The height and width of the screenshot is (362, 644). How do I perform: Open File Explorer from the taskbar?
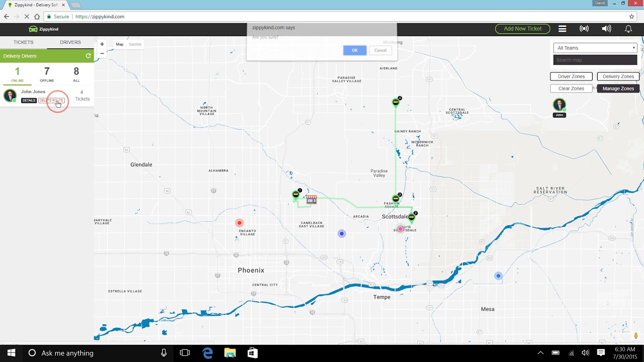230,353
